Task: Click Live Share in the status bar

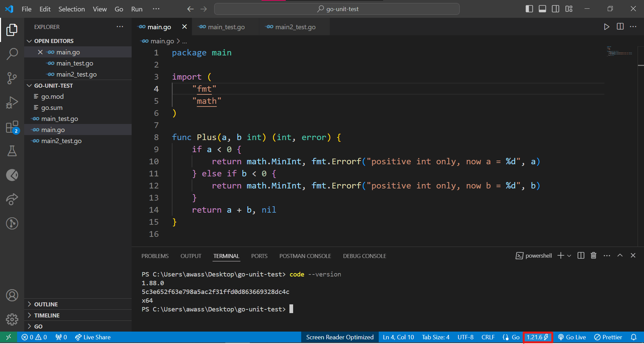Action: click(x=93, y=337)
